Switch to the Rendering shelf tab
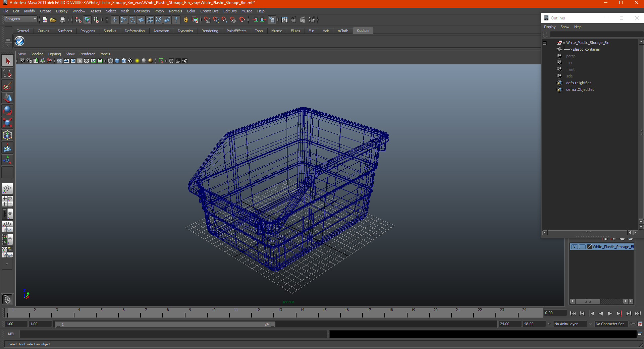 click(210, 31)
